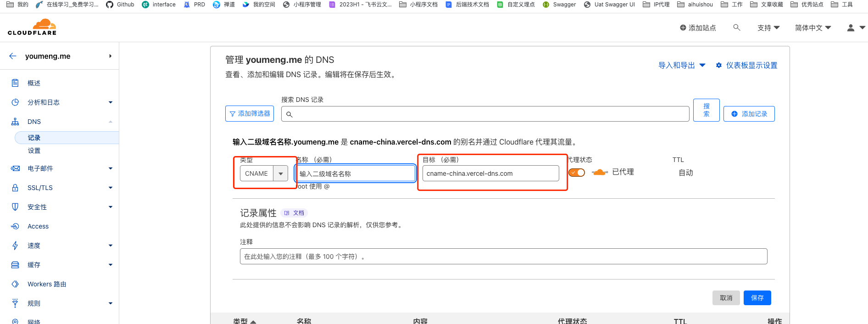This screenshot has height=324, width=868.
Task: Click the 规则 filter icon
Action: pyautogui.click(x=15, y=303)
